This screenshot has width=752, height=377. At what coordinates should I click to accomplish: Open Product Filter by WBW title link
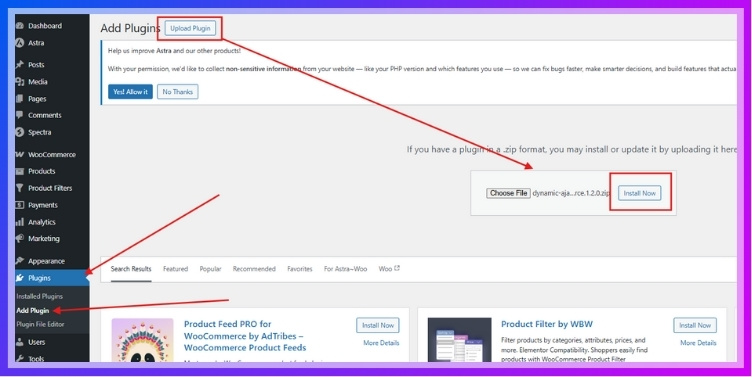point(547,324)
